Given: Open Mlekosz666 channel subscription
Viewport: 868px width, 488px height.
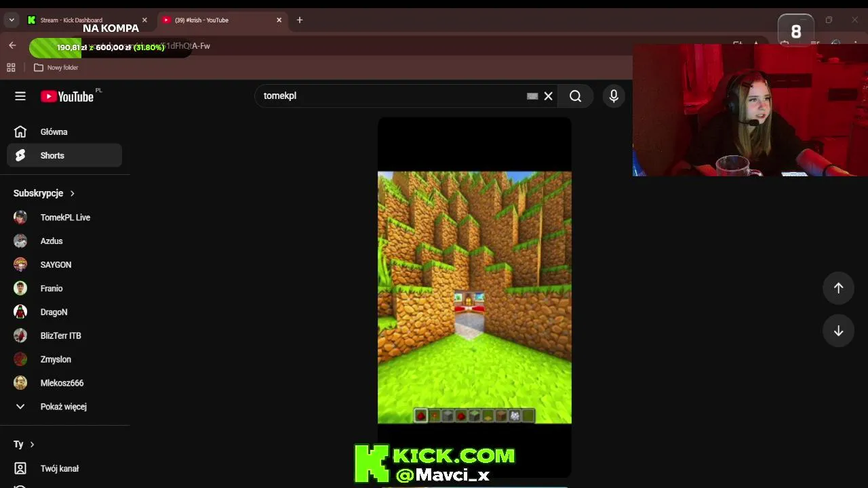Looking at the screenshot, I should (x=64, y=384).
